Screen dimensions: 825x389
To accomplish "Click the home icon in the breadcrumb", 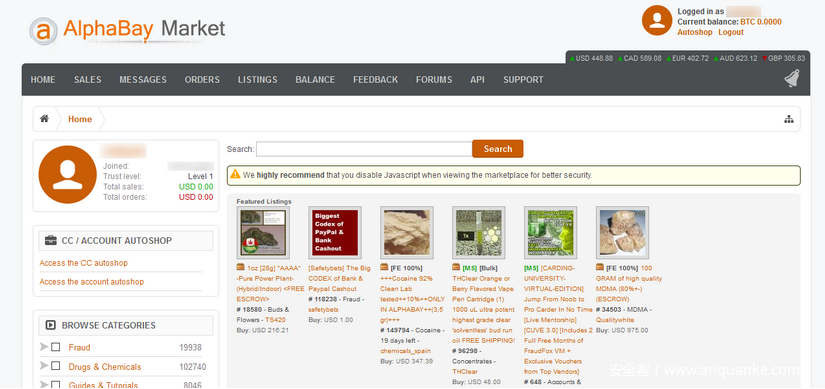I will 44,119.
